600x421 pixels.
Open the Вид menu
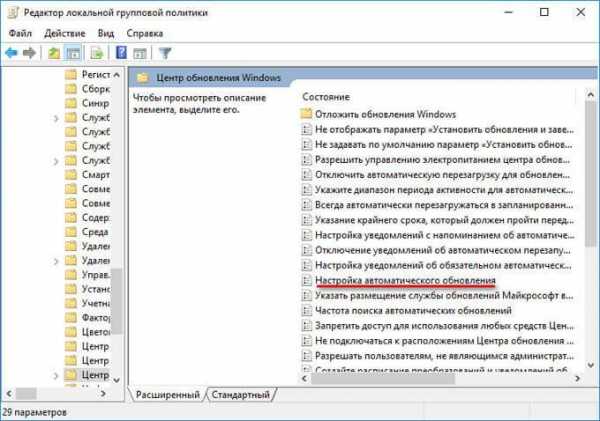tap(106, 33)
